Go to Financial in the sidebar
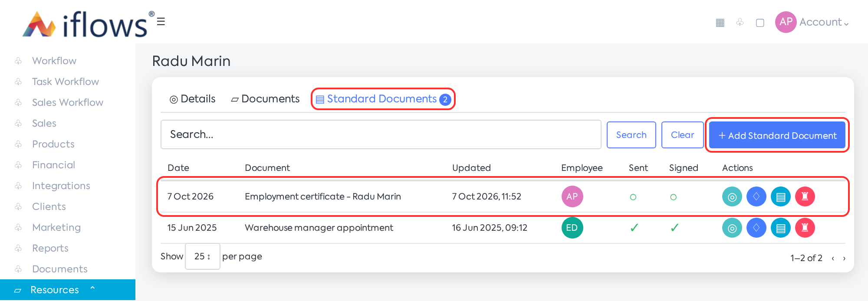This screenshot has width=868, height=301. [54, 165]
